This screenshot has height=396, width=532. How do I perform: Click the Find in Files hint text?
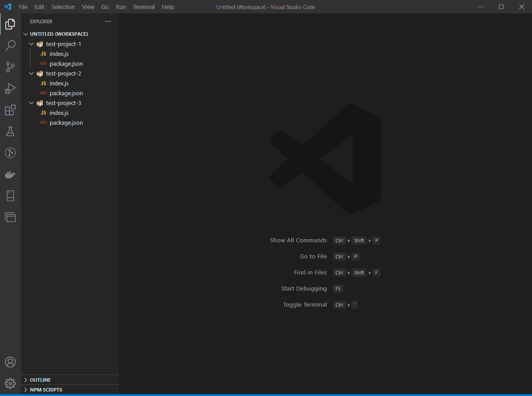click(310, 273)
